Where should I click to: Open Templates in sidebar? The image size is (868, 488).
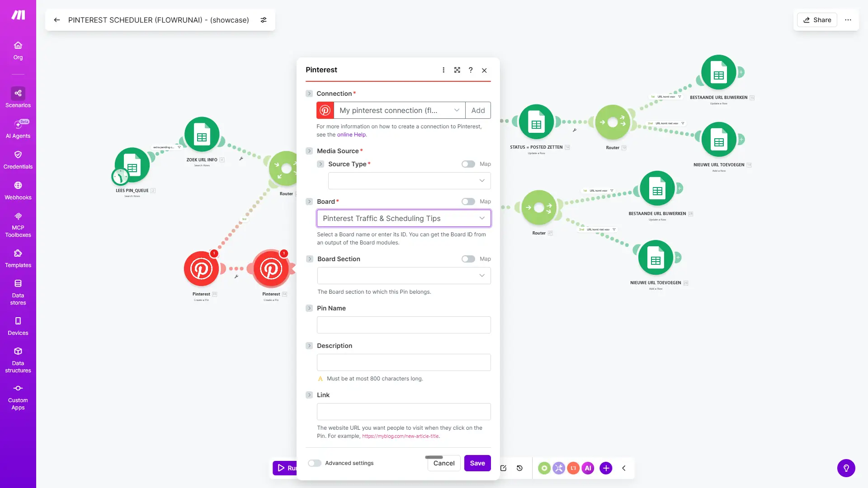18,258
